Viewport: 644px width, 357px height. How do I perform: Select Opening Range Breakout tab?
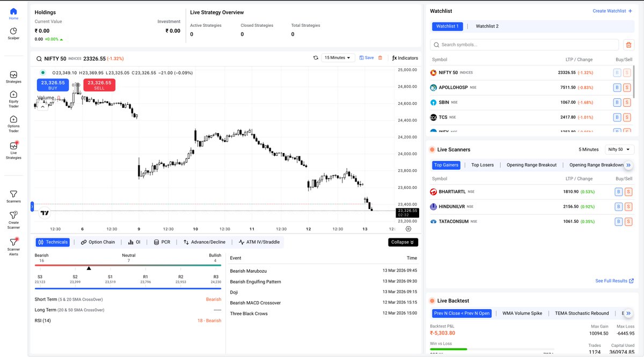[x=531, y=165]
